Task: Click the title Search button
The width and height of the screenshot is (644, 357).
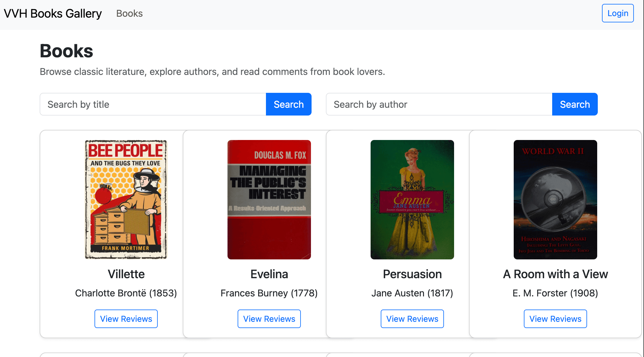Action: pos(288,104)
